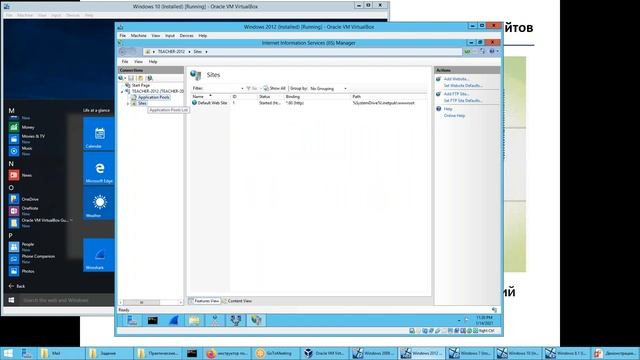Click the create connection icon in Connections toolbar

coord(121,78)
